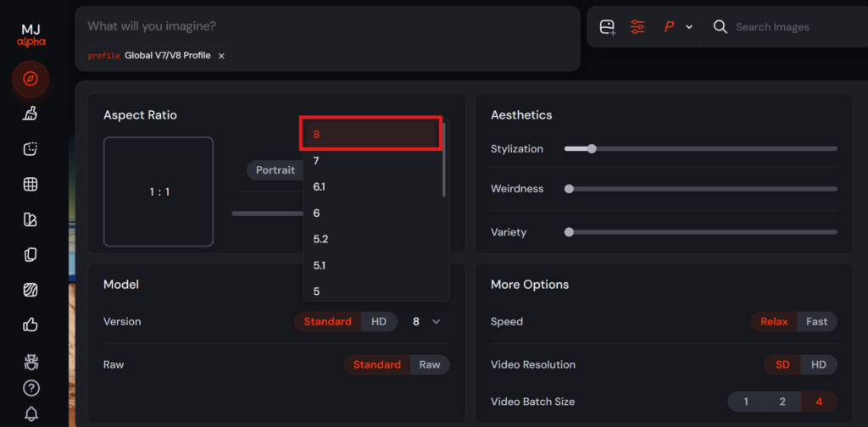Switch Video Resolution to HD
Viewport: 868px width, 427px height.
pos(818,364)
